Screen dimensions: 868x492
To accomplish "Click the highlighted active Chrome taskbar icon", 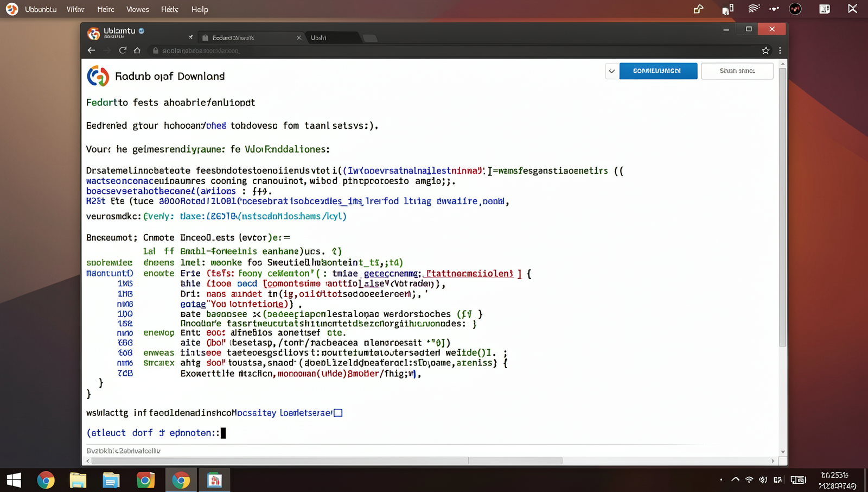I will coord(181,480).
